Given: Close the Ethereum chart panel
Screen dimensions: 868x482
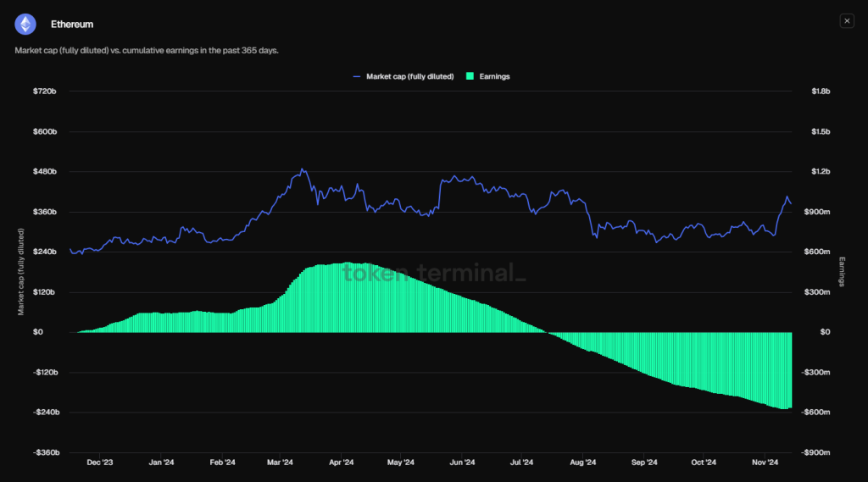Looking at the screenshot, I should tap(846, 21).
